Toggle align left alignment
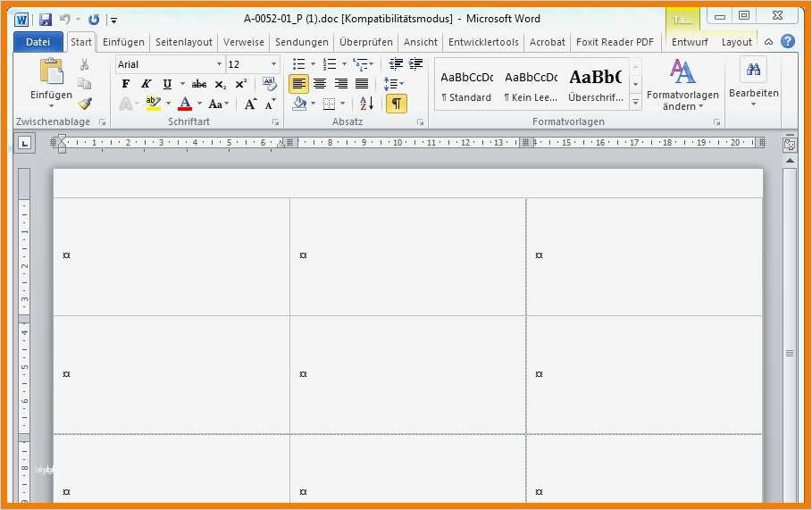The height and width of the screenshot is (510, 812). click(298, 84)
